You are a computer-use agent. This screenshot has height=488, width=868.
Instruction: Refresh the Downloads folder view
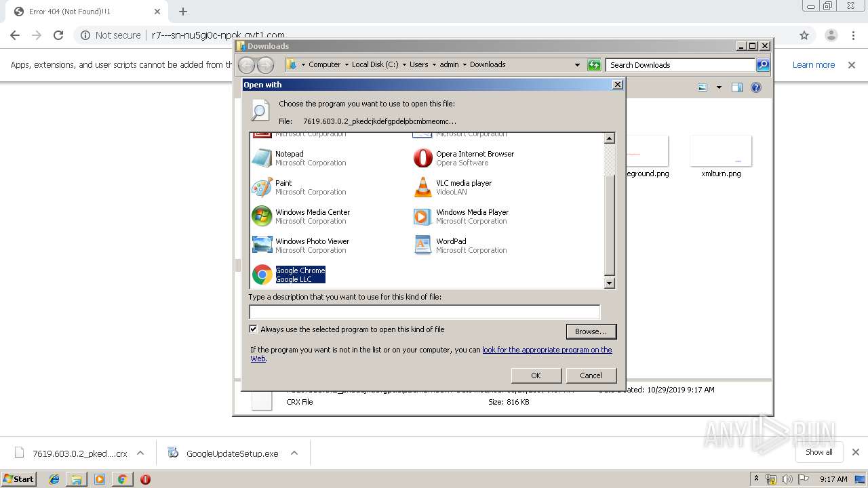point(594,65)
